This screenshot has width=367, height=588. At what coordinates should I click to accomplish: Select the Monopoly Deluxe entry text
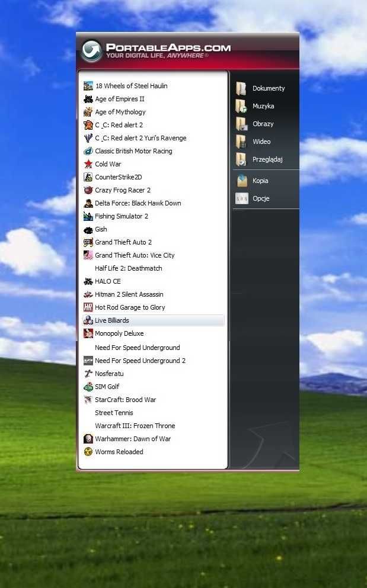119,333
